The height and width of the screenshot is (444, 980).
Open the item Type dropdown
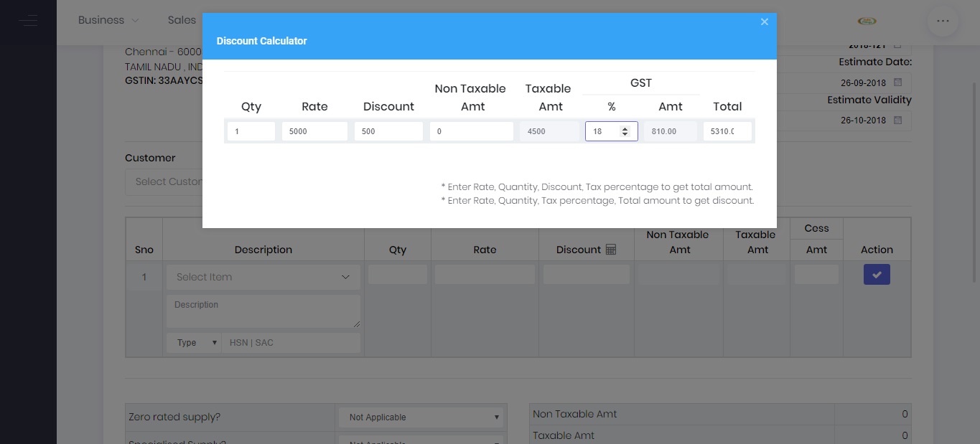pyautogui.click(x=193, y=342)
